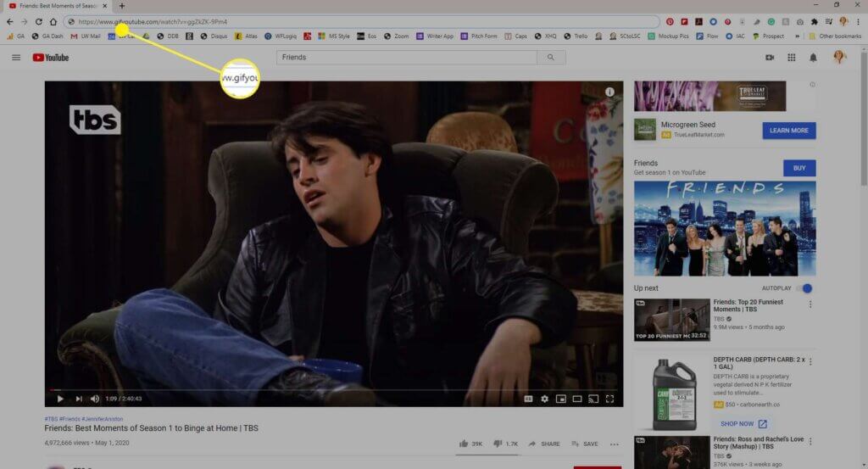Play the Friends video
The width and height of the screenshot is (868, 469).
[60, 399]
